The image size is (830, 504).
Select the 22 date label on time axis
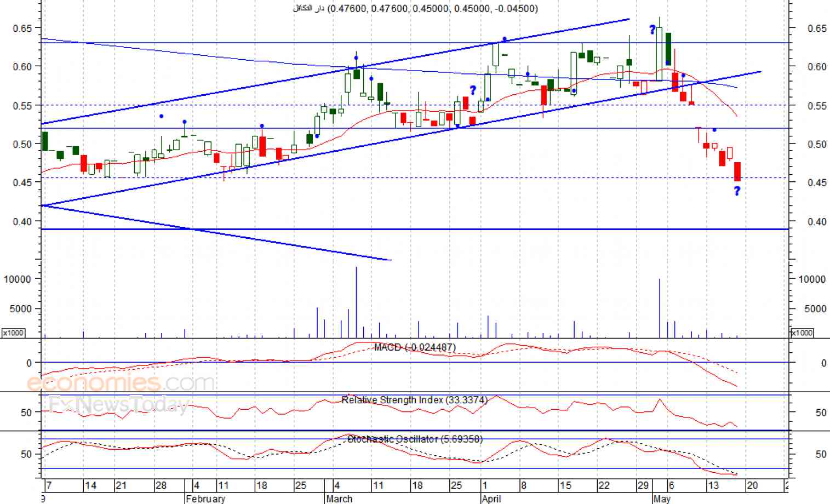pos(604,485)
